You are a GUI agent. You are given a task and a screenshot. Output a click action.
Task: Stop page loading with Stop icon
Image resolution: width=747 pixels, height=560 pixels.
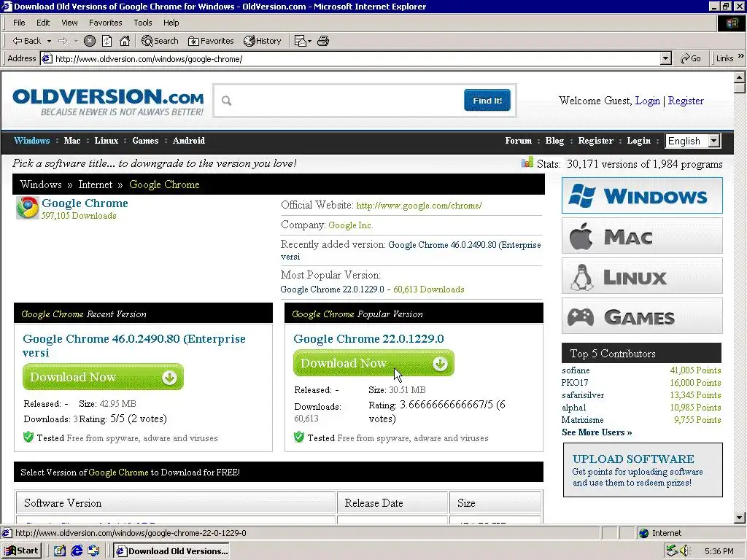[x=90, y=41]
